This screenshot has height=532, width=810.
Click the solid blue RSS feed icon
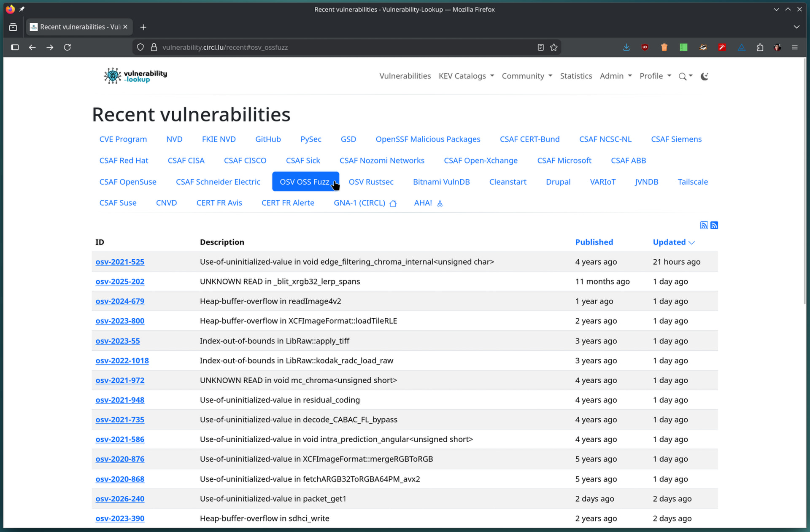pyautogui.click(x=714, y=225)
